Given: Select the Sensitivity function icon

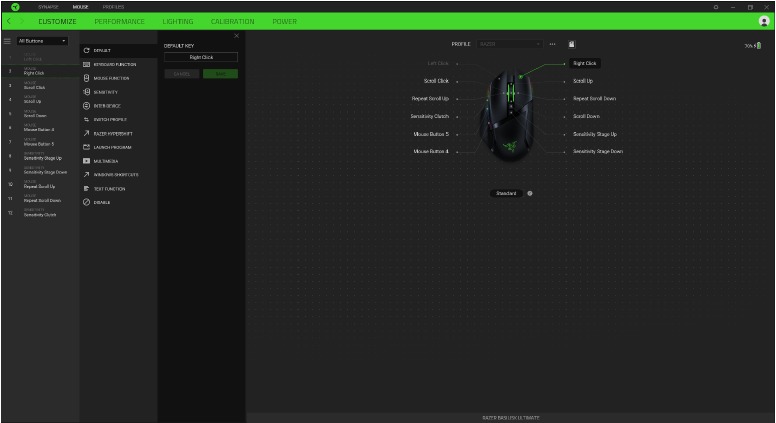Looking at the screenshot, I should click(87, 92).
